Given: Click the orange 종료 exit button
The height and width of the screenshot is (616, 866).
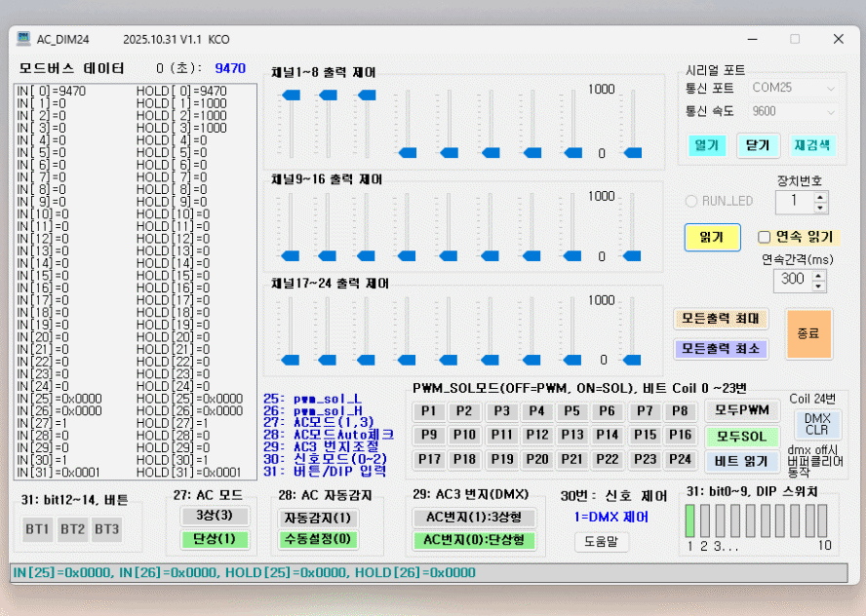Looking at the screenshot, I should coord(808,333).
